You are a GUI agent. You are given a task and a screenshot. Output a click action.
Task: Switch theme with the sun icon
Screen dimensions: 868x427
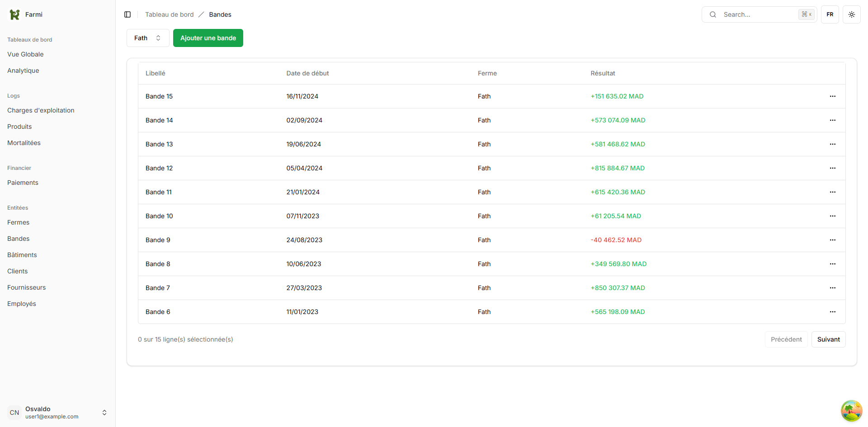coord(852,14)
